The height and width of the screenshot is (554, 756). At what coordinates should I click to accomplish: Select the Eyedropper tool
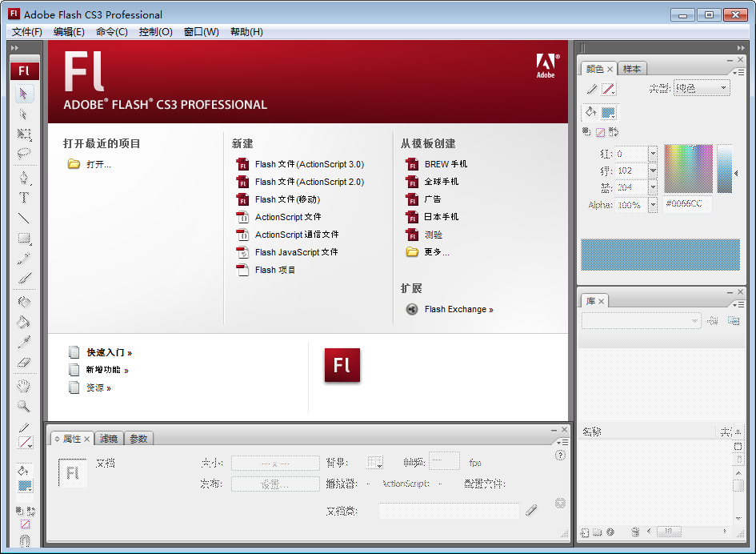(x=24, y=342)
